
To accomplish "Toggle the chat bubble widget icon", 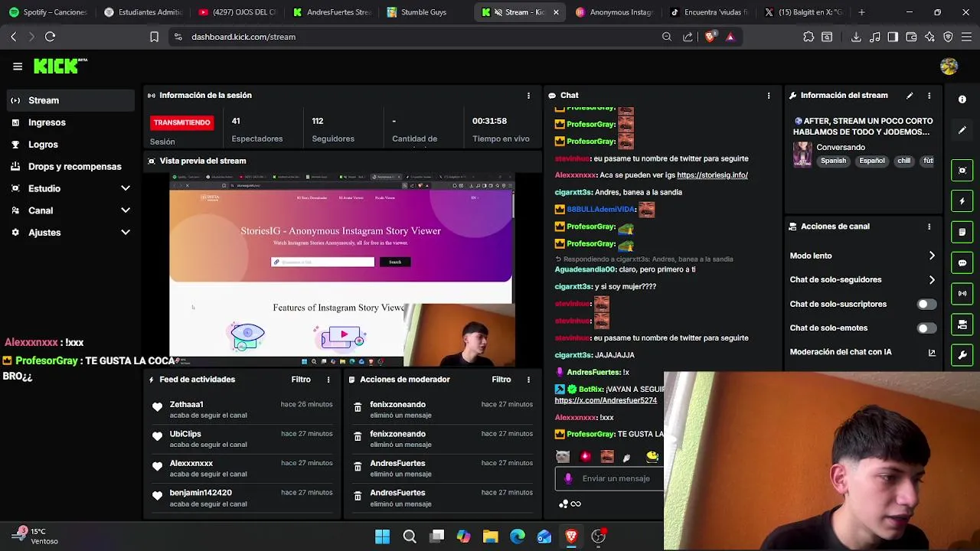I will tap(962, 262).
